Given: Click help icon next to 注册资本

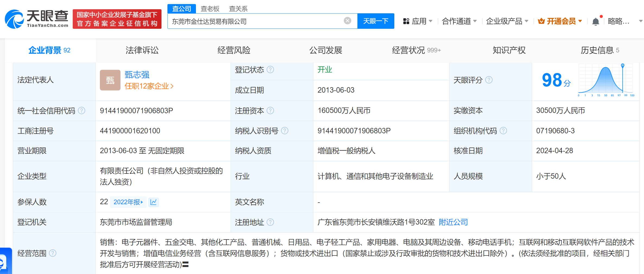Looking at the screenshot, I should pyautogui.click(x=270, y=111).
